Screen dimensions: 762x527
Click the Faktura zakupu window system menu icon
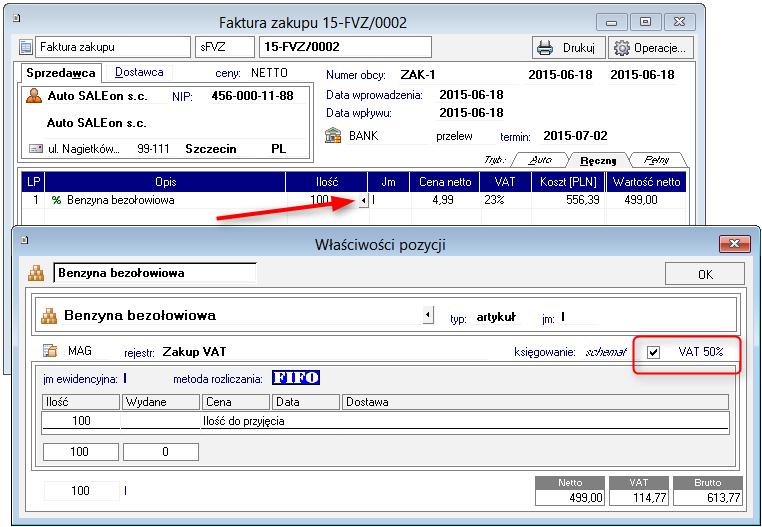click(x=16, y=18)
